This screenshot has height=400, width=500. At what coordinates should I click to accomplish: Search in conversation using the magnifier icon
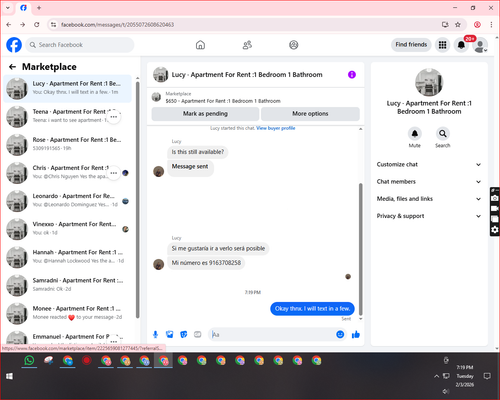(443, 134)
